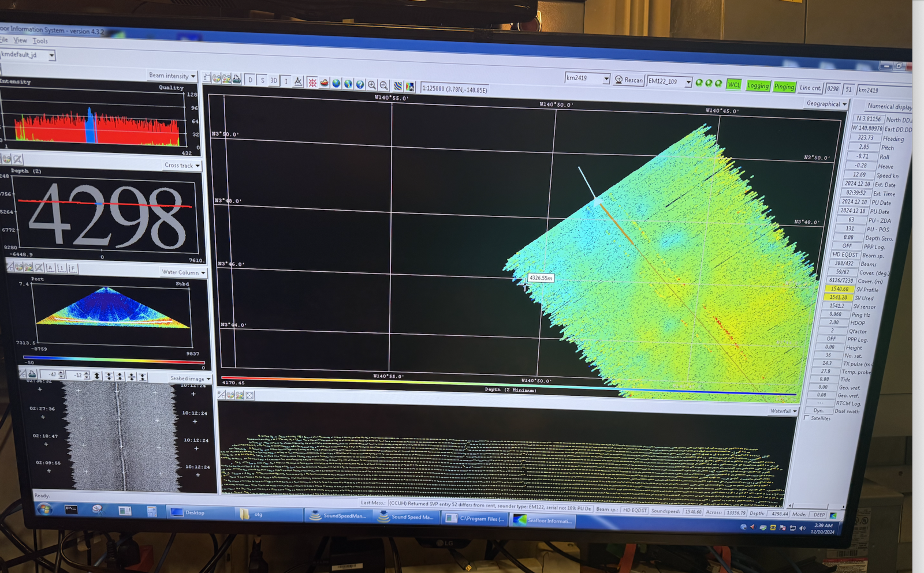The height and width of the screenshot is (573, 924).
Task: Click the Depth (Z Minimum) color scale bar
Action: coord(508,385)
